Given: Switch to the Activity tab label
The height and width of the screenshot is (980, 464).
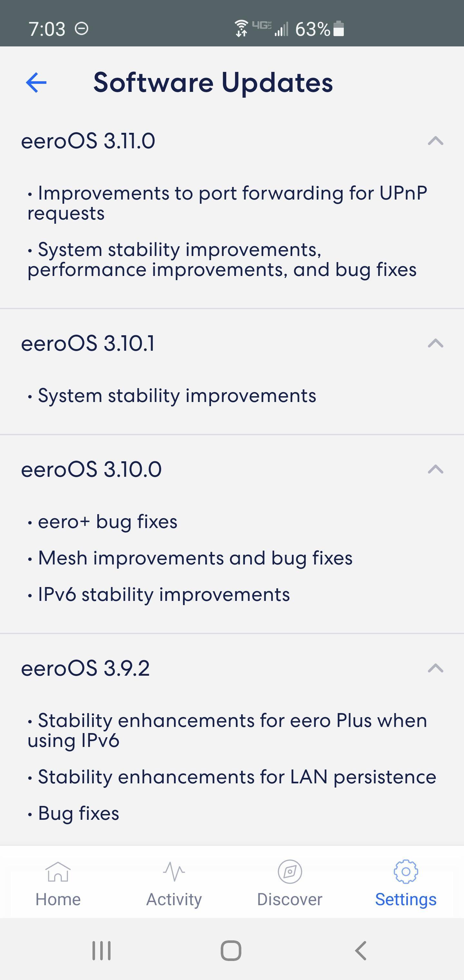Looking at the screenshot, I should (174, 900).
